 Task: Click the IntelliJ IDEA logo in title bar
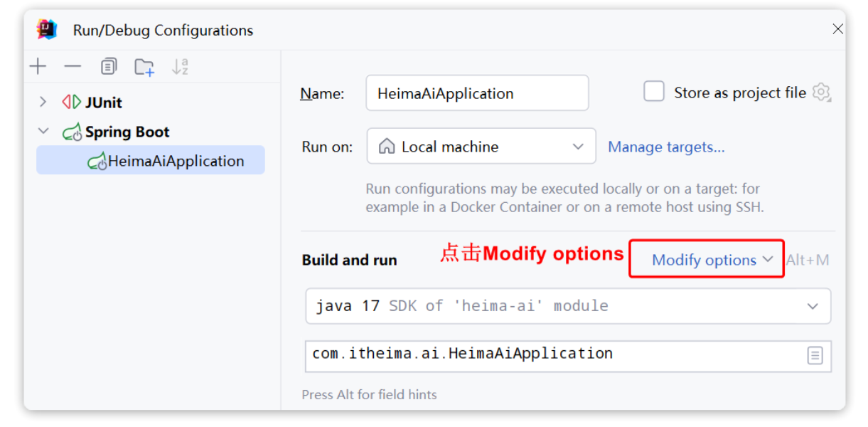coord(47,30)
